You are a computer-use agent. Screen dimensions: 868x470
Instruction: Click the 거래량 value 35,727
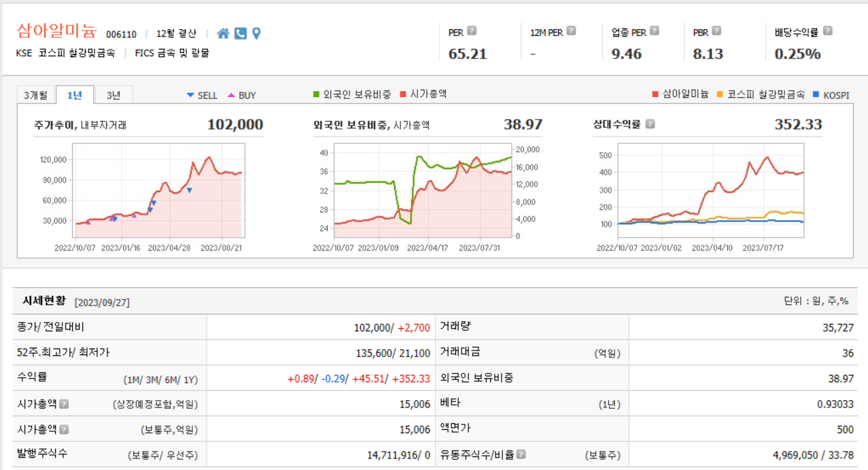point(838,327)
